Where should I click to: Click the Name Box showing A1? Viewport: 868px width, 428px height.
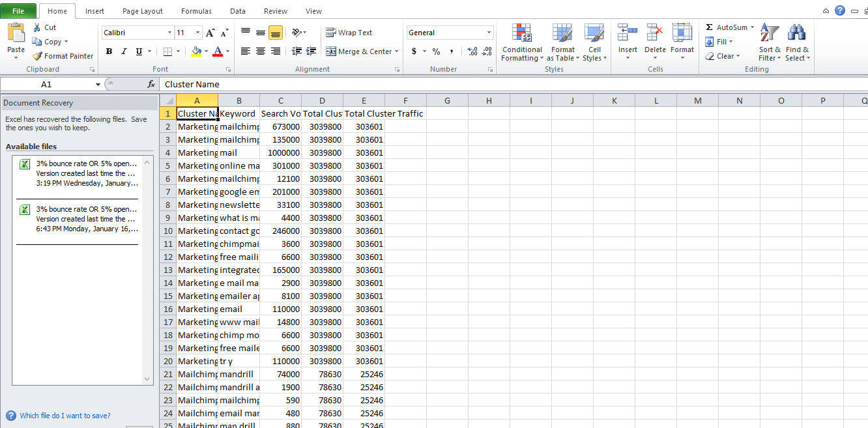46,85
